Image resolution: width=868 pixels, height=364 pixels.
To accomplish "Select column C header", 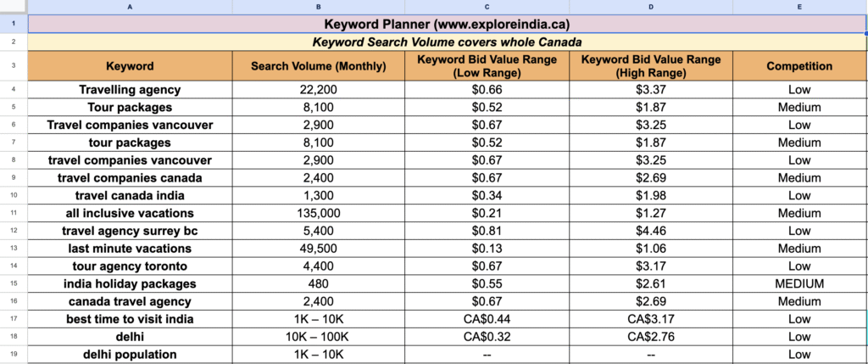I will point(487,7).
